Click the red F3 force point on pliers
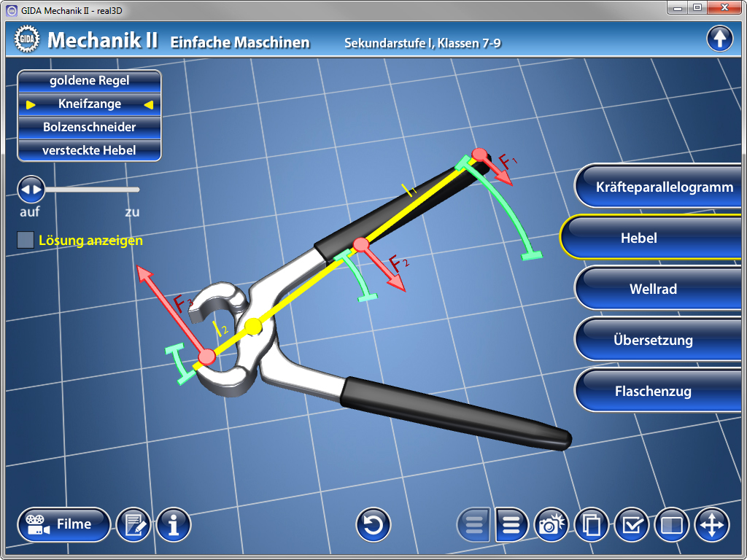 (207, 357)
